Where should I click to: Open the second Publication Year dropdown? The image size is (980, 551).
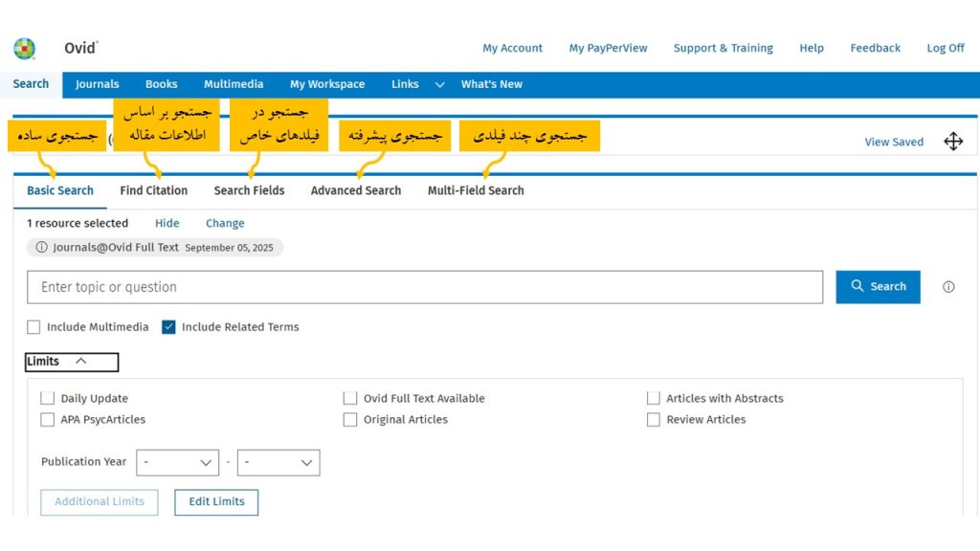point(278,462)
